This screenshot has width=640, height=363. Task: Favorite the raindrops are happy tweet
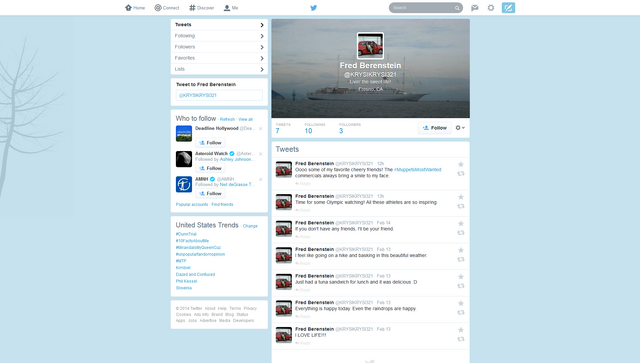[461, 303]
